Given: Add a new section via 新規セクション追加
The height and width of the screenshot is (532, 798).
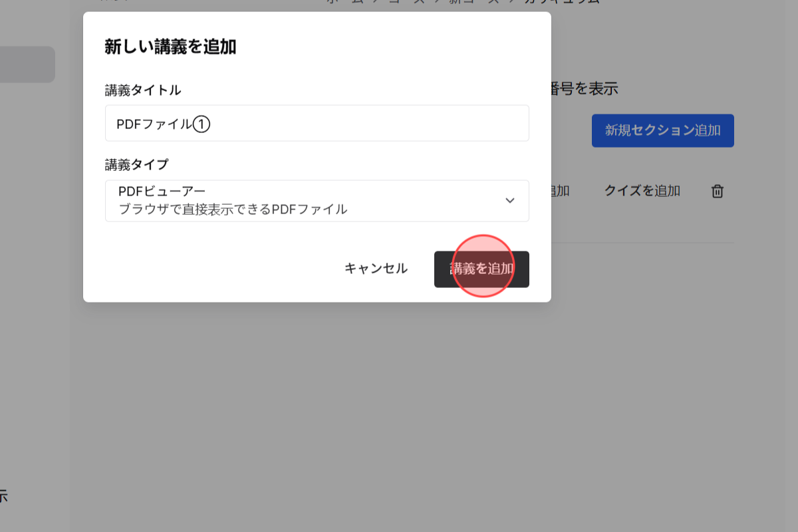Looking at the screenshot, I should coord(662,130).
